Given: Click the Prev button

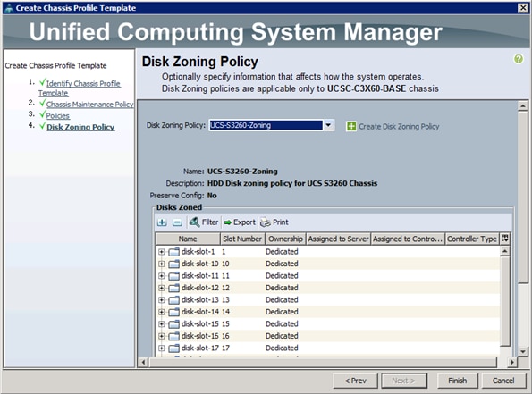Looking at the screenshot, I should (355, 381).
